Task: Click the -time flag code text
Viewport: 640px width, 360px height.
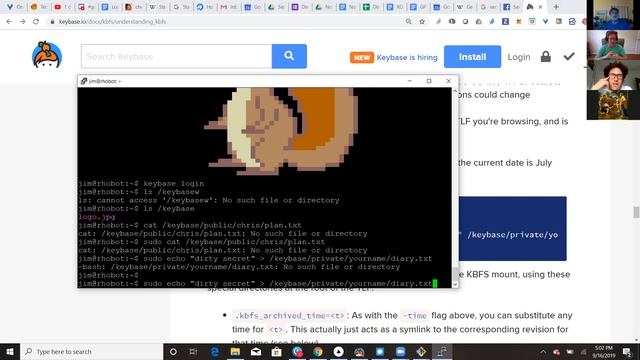Action: [x=414, y=316]
